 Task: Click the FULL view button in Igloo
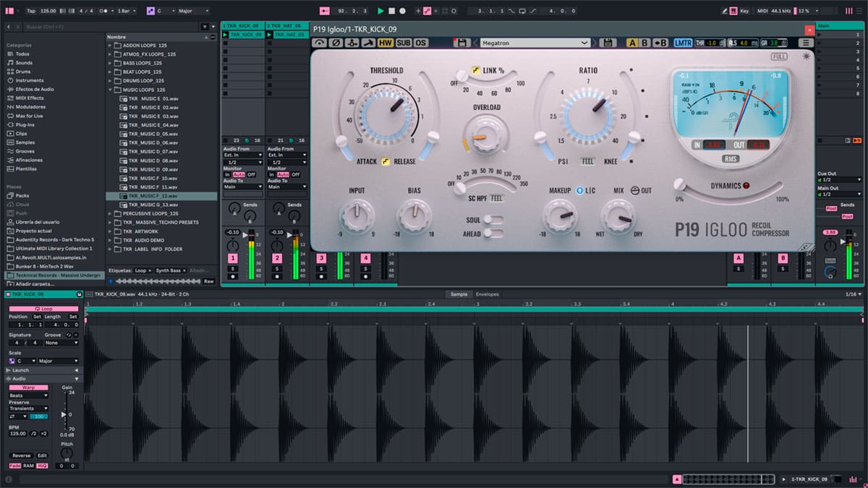click(x=778, y=56)
